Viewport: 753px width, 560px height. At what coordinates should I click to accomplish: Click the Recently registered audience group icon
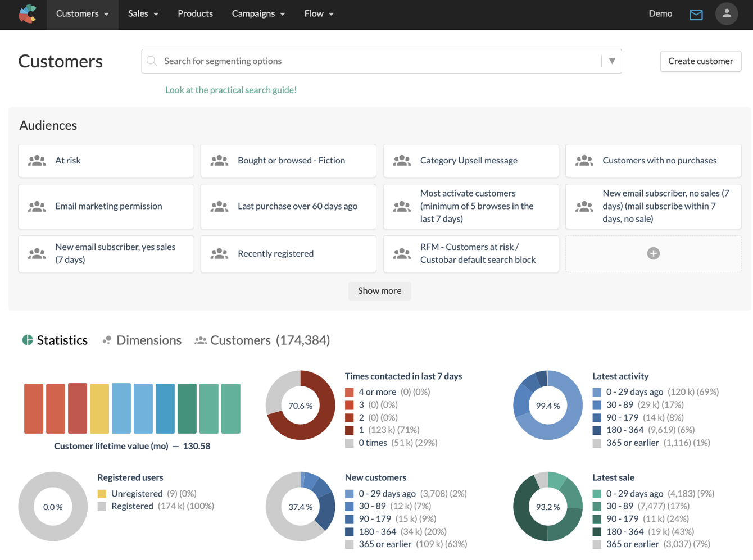pos(219,254)
